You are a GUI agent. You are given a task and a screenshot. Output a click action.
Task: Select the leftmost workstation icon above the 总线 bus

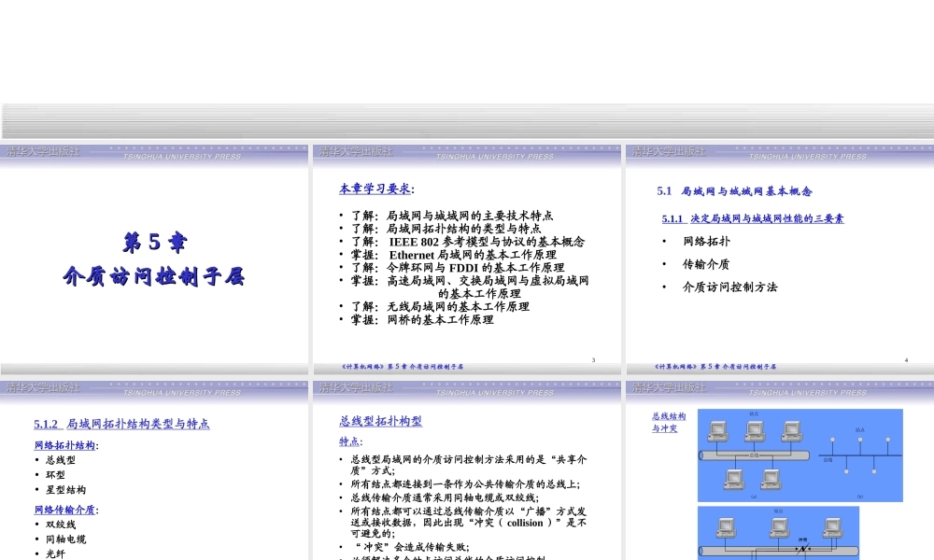[717, 430]
